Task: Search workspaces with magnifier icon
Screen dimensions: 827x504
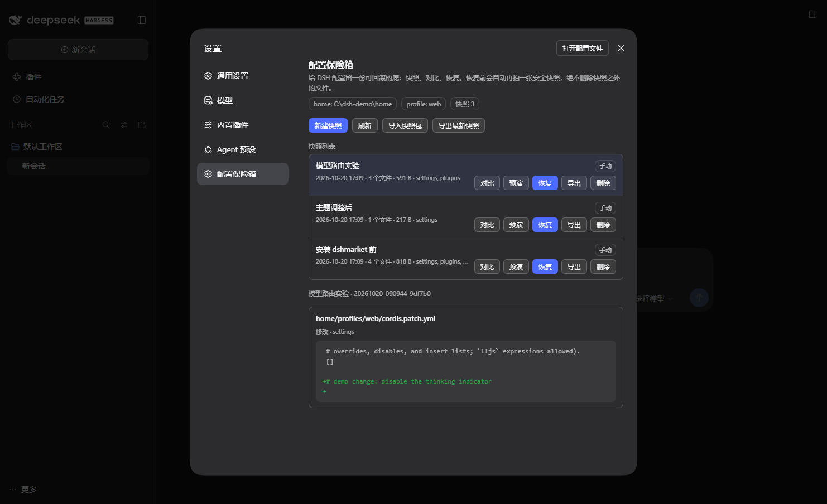Action: tap(106, 125)
